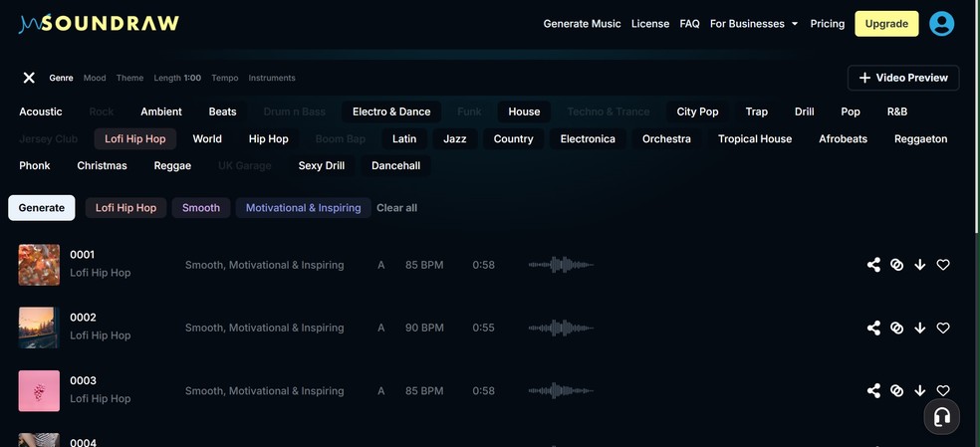
Task: Select the Christmas genre
Action: (x=102, y=165)
